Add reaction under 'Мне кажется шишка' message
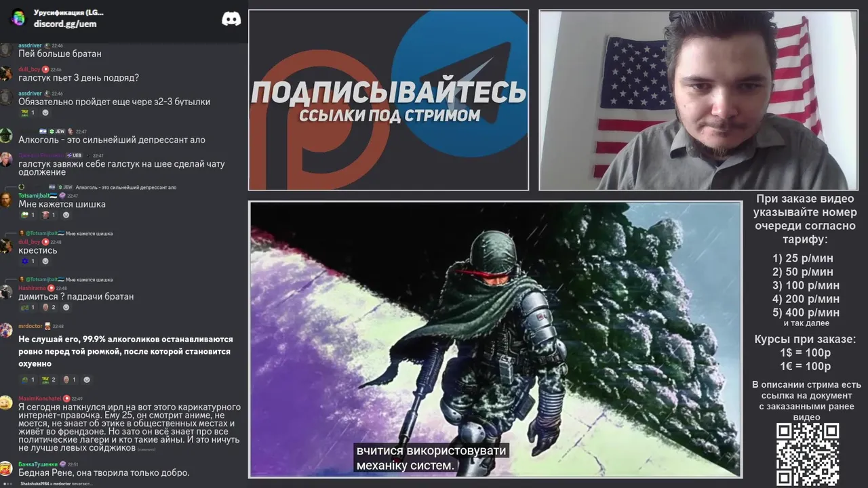This screenshot has height=488, width=868. point(66,215)
